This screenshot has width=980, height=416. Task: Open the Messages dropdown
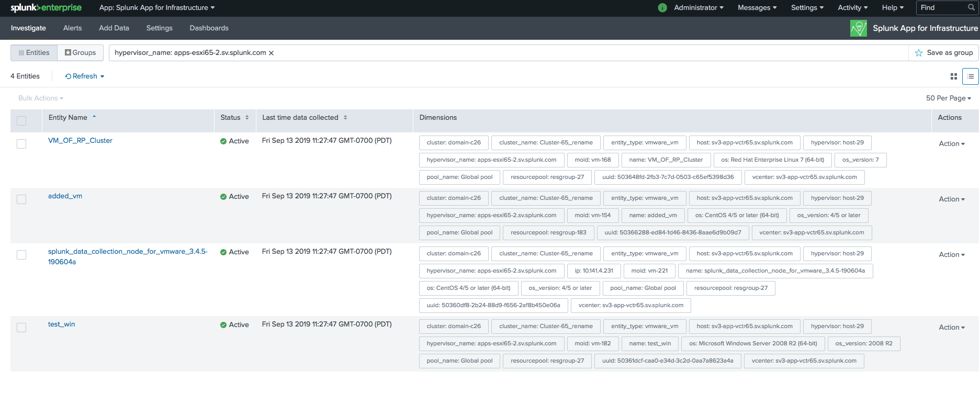(x=757, y=8)
